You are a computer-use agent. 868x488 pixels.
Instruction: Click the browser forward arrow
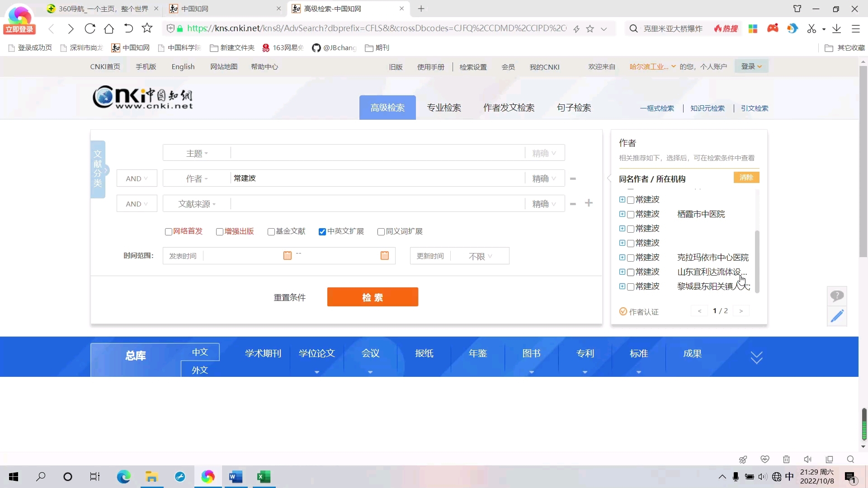pos(71,28)
